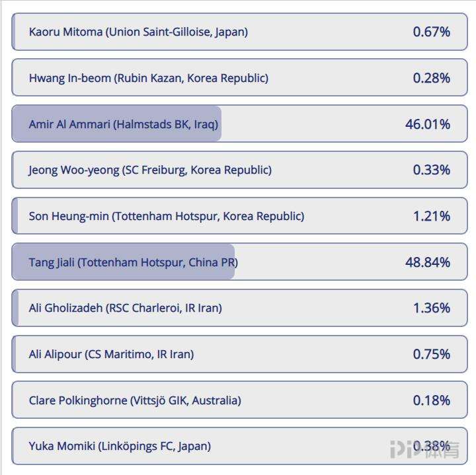This screenshot has height=475, width=476.
Task: Click the 46.01% result value
Action: click(x=428, y=124)
